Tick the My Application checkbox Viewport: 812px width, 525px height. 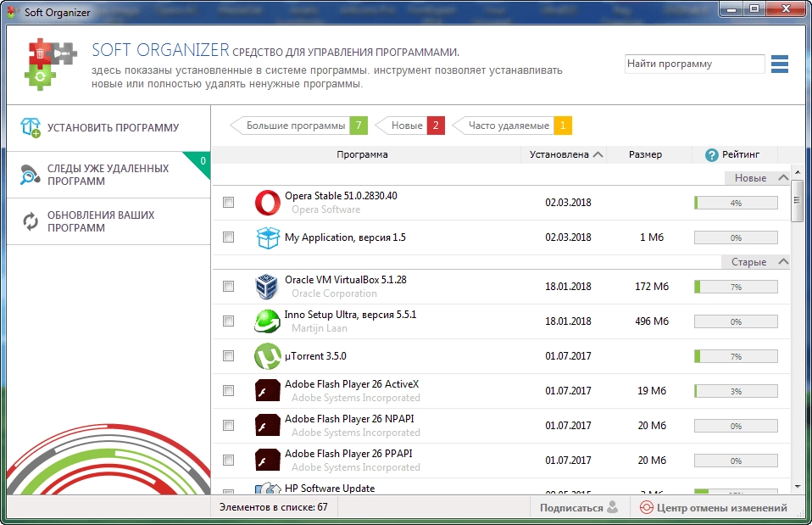click(x=228, y=237)
